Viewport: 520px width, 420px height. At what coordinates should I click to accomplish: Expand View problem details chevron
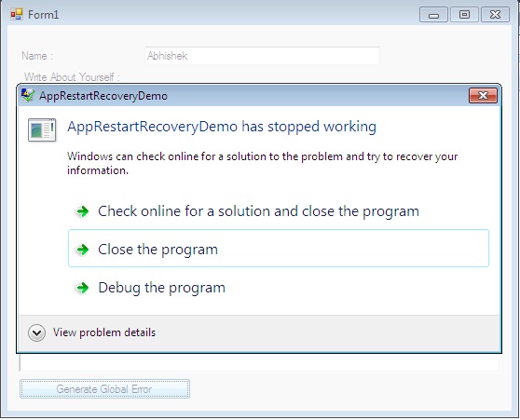(37, 332)
